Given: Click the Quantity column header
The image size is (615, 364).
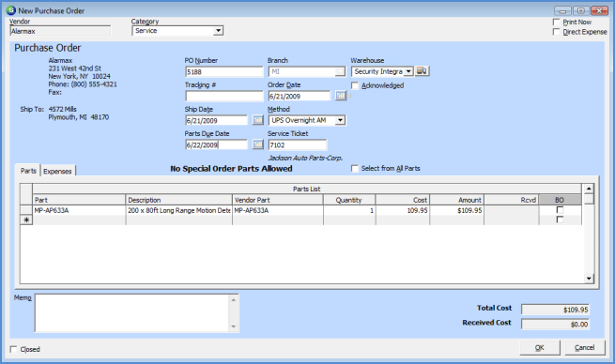Looking at the screenshot, I should (349, 200).
